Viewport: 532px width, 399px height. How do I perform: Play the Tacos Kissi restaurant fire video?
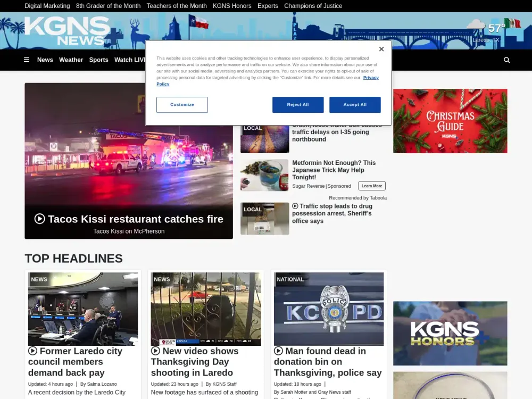[x=39, y=219]
